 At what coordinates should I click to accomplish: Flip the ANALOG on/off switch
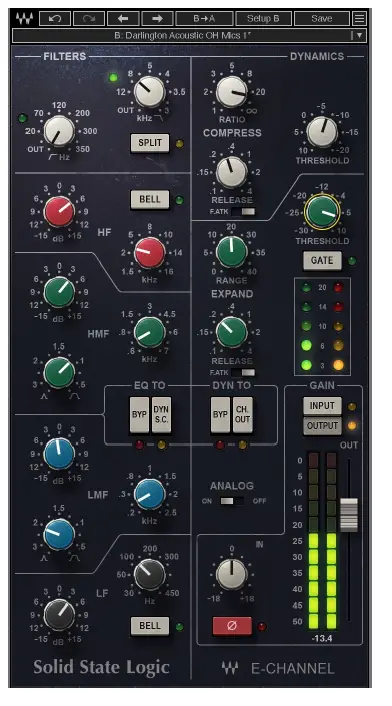click(x=232, y=501)
